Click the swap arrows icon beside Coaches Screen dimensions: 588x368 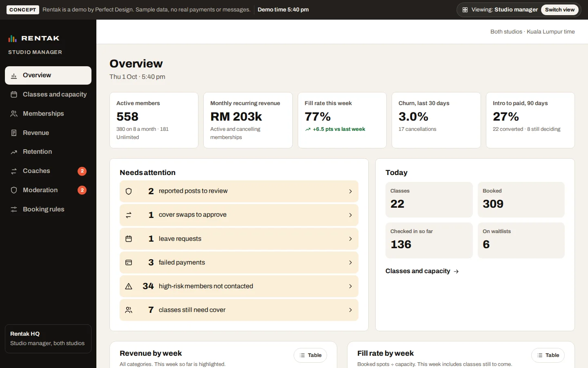pyautogui.click(x=14, y=171)
